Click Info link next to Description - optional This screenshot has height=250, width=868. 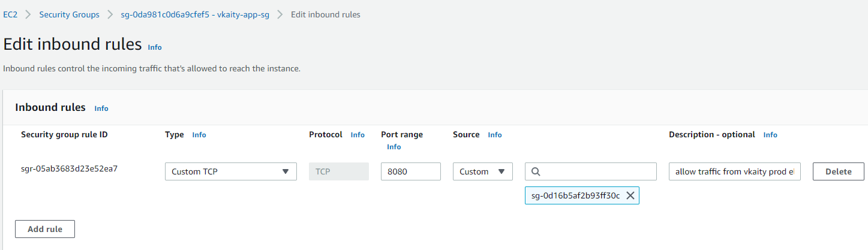tap(770, 135)
